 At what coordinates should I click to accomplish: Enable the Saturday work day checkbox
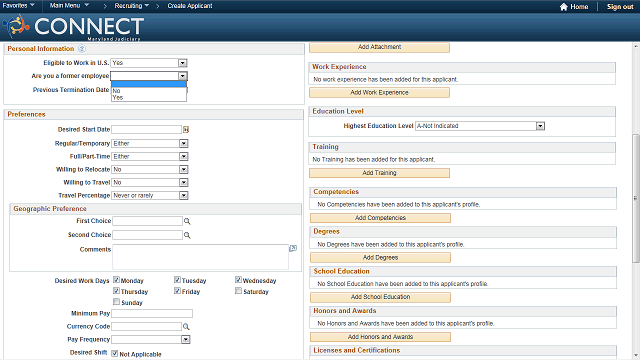238,291
